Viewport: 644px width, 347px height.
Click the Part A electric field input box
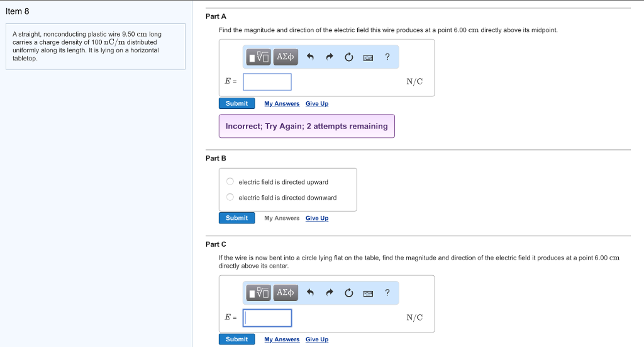[x=267, y=82]
